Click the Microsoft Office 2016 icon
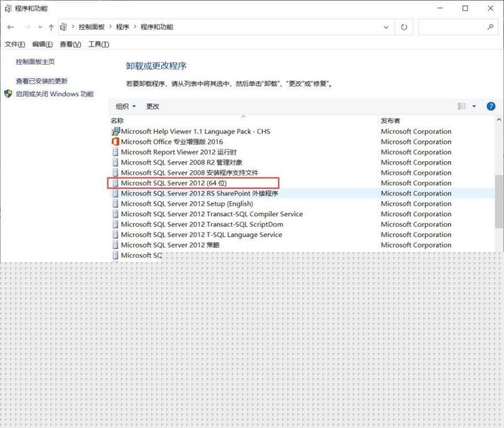Screen dimensions: 504x428 [x=115, y=142]
